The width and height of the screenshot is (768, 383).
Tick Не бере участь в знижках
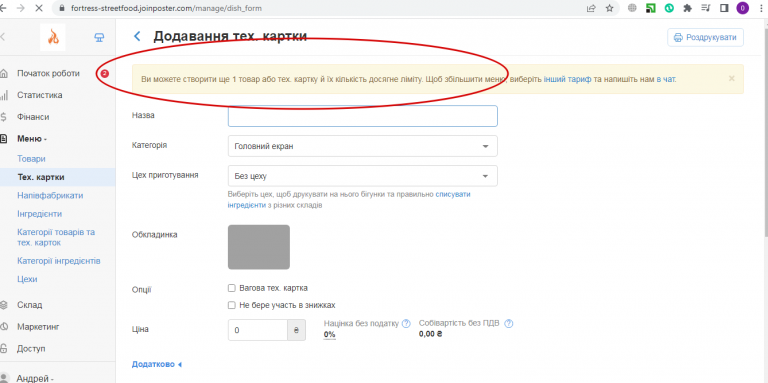(232, 305)
